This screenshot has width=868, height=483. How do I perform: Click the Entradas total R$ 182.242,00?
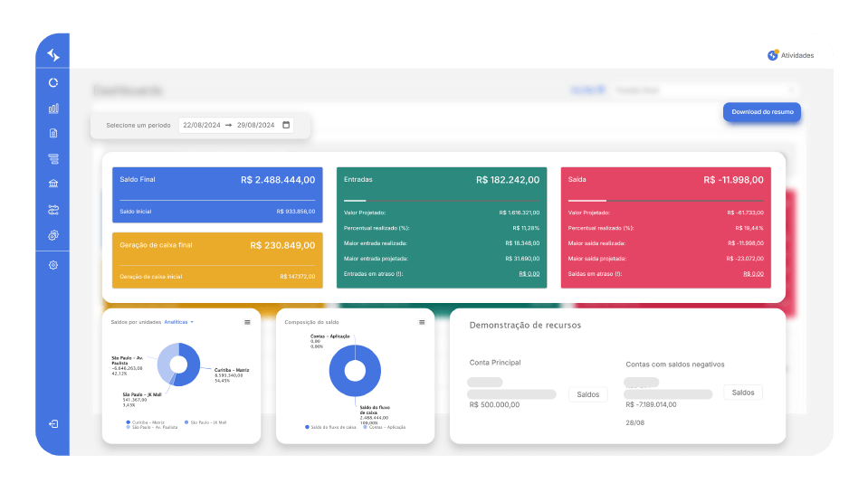tap(508, 180)
